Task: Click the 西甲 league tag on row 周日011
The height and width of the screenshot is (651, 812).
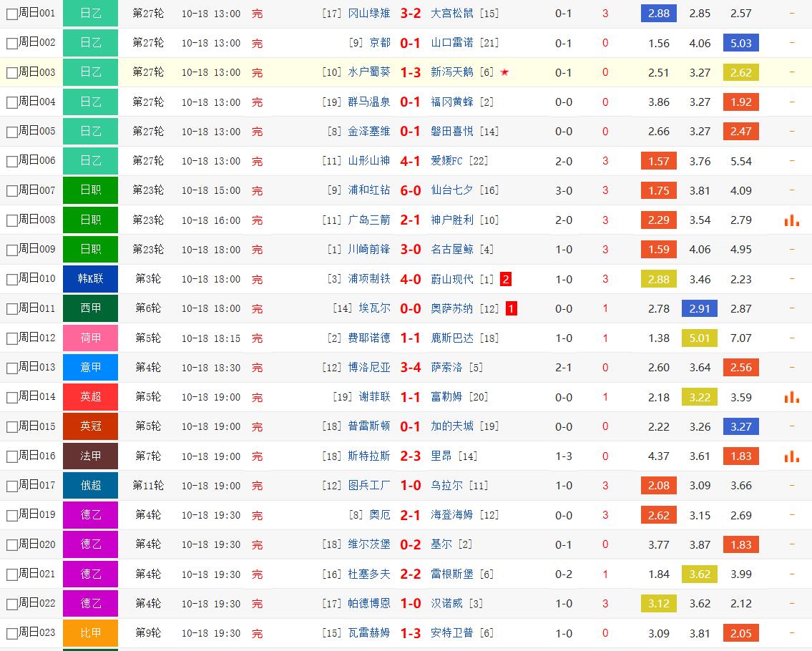Action: tap(91, 308)
